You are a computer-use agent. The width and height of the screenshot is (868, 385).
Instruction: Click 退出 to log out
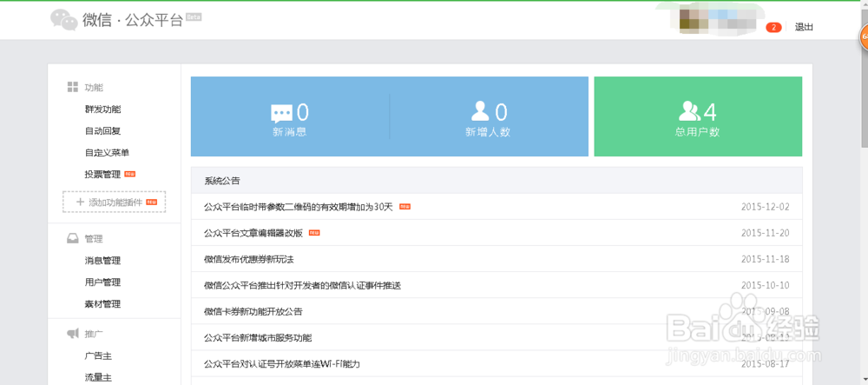(804, 27)
